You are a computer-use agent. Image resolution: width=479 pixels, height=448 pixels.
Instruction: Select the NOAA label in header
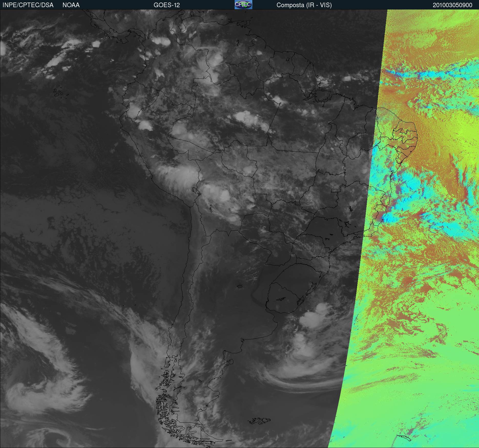pos(71,5)
